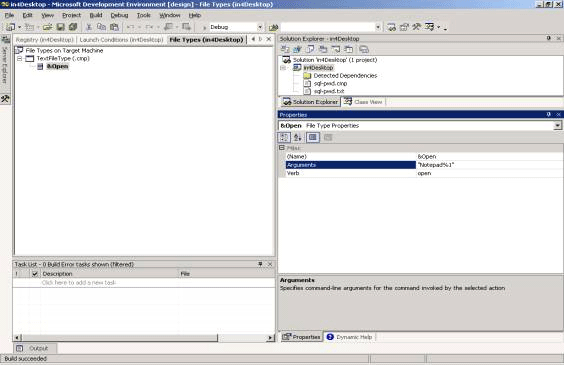The height and width of the screenshot is (365, 564).
Task: Open the Properties object selector dropdown
Action: click(558, 126)
